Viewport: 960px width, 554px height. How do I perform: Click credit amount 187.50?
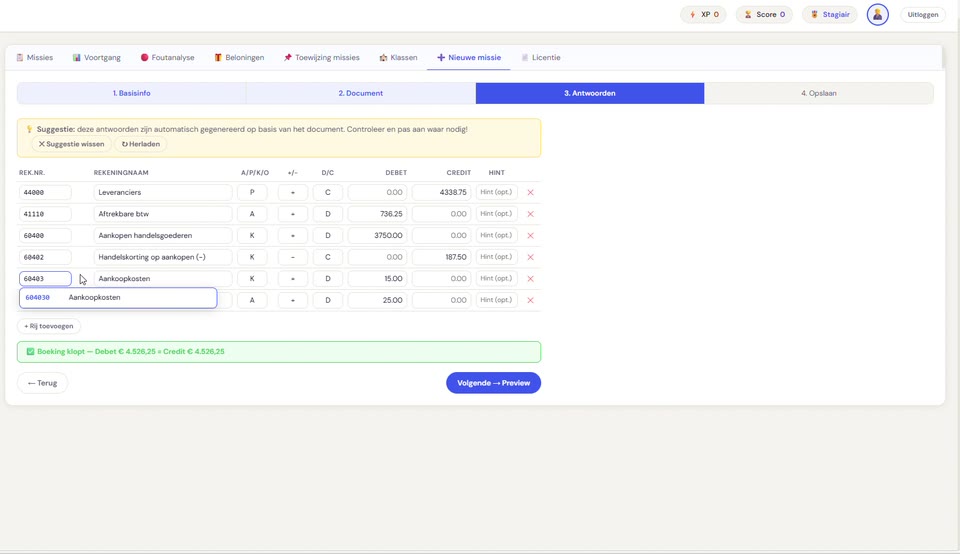pyautogui.click(x=441, y=257)
